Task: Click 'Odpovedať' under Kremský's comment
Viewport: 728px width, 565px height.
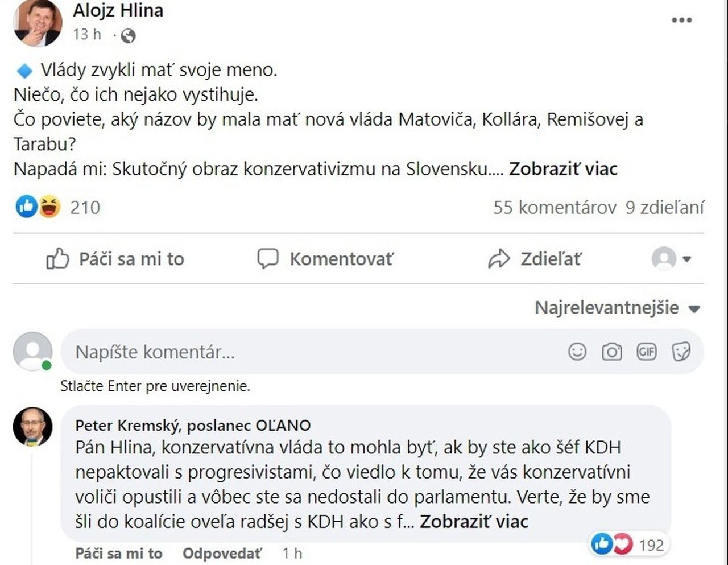Action: (222, 553)
